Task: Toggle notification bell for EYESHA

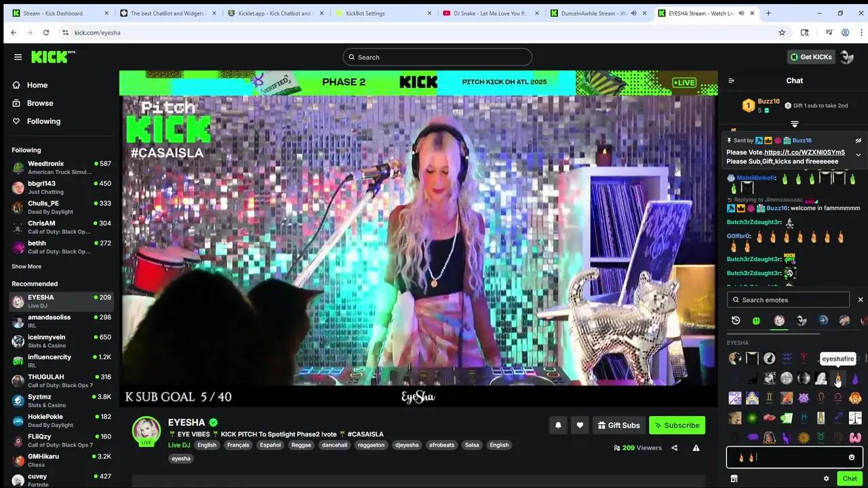Action: point(558,425)
